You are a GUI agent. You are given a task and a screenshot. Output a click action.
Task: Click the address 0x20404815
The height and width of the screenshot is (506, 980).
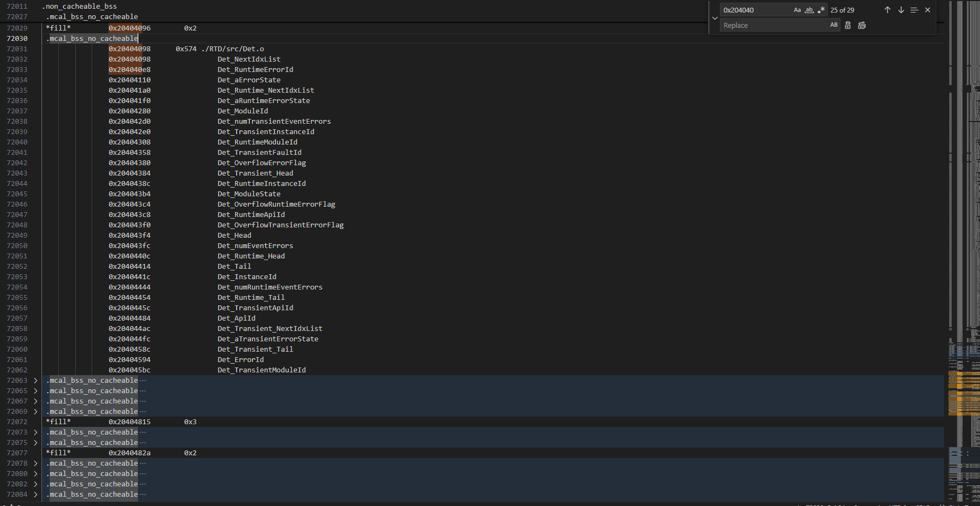pos(130,422)
